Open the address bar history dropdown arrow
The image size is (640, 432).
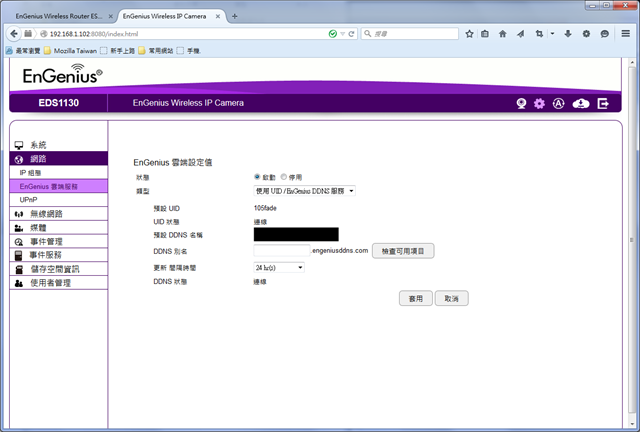click(x=342, y=34)
